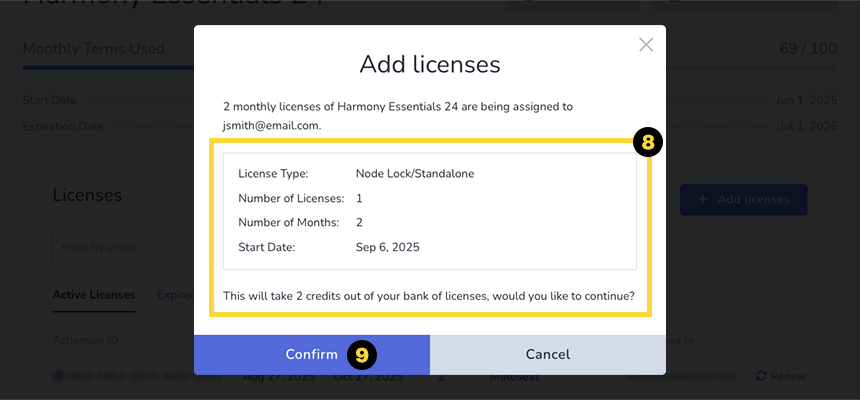860x400 pixels.
Task: Click the Node Lock/Standalone license type value
Action: pyautogui.click(x=414, y=174)
